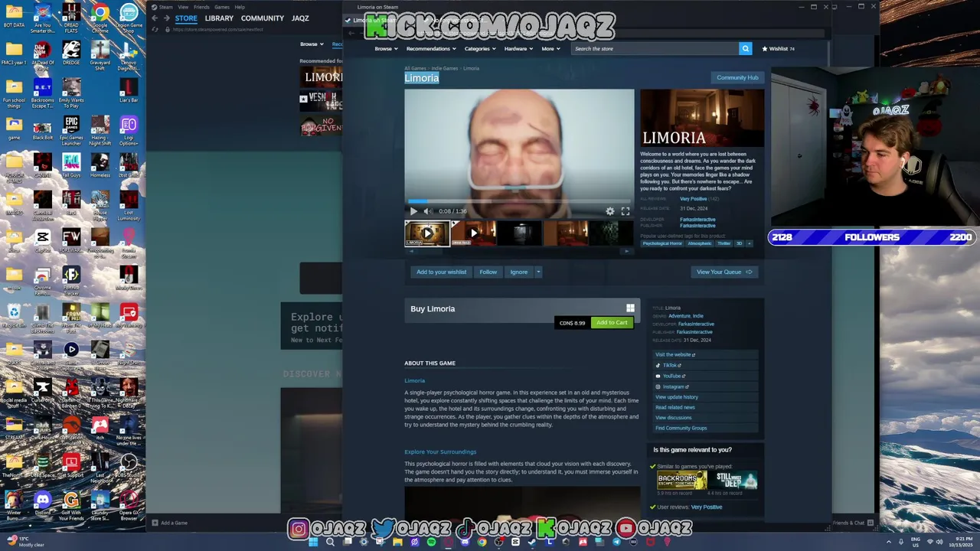The width and height of the screenshot is (980, 551).
Task: Expand the arrow next to Ignore
Action: [538, 272]
